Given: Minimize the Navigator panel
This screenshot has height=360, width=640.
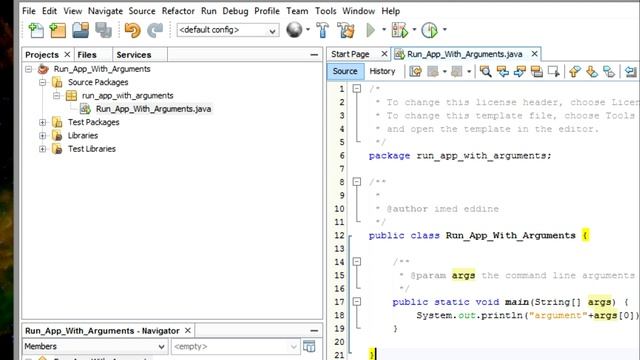Looking at the screenshot, I should (x=314, y=331).
